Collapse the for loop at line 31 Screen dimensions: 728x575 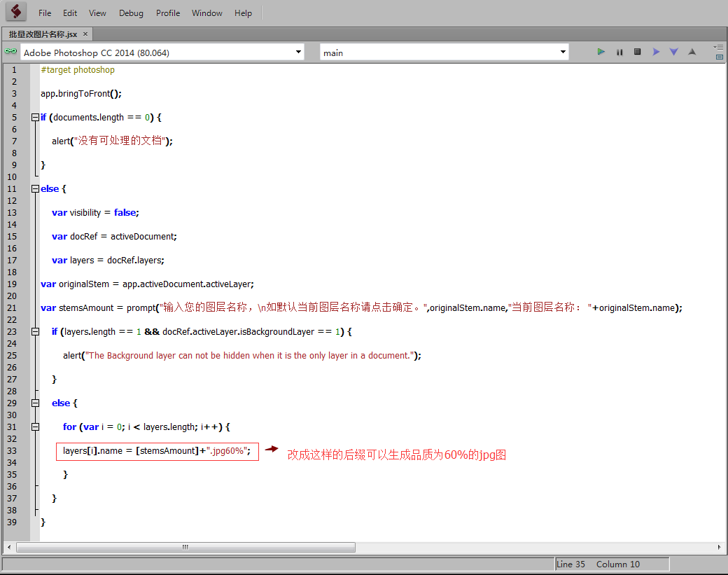35,427
